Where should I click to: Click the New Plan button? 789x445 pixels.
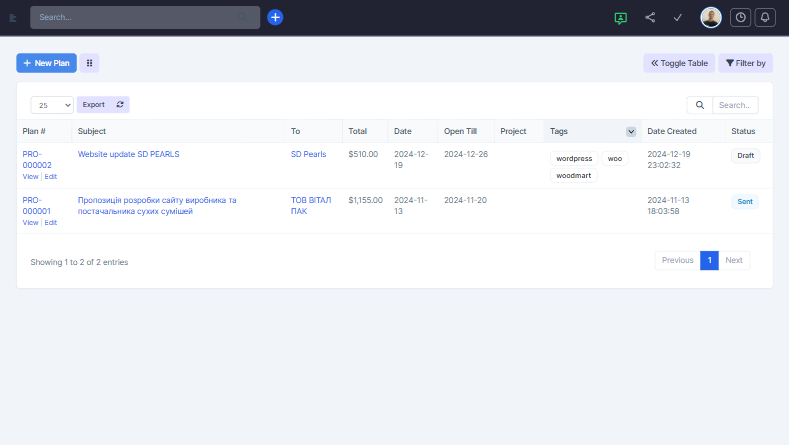pos(46,63)
